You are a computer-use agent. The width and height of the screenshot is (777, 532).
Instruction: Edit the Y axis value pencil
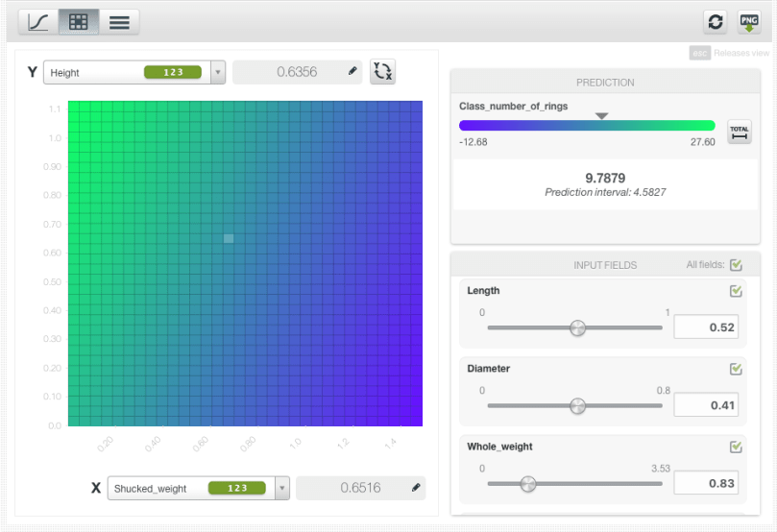(352, 72)
